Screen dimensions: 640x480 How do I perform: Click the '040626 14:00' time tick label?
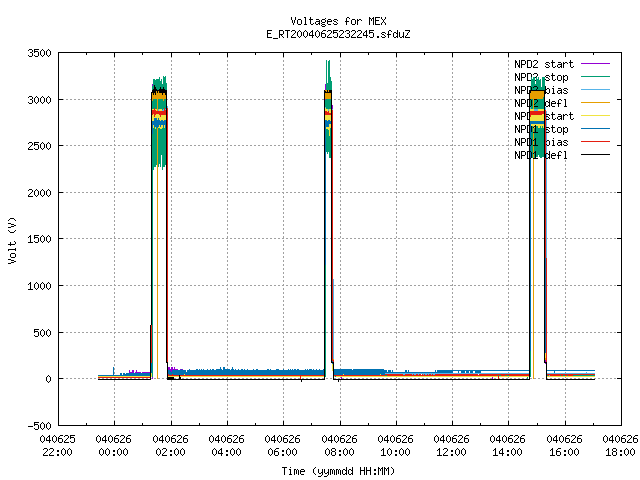[x=507, y=446]
